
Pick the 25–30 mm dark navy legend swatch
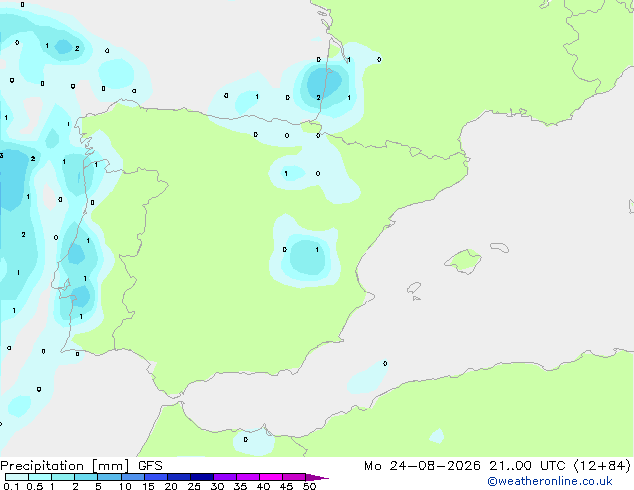pyautogui.click(x=201, y=477)
